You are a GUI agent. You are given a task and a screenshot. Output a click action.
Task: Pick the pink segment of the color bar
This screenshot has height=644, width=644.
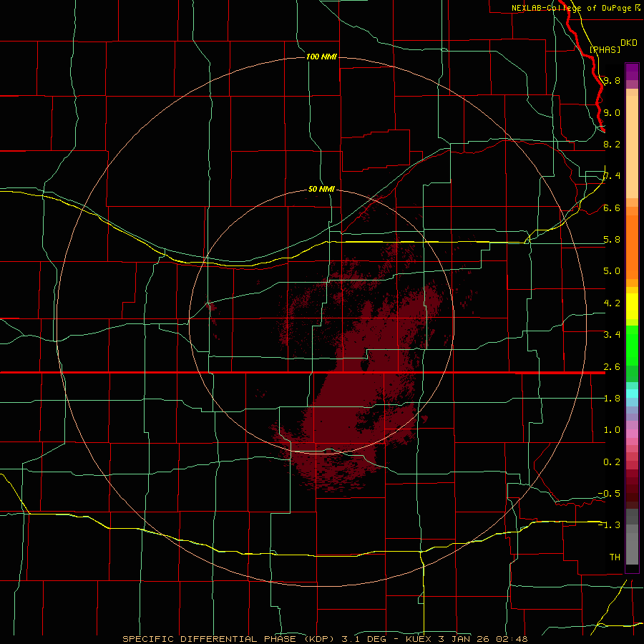click(x=632, y=434)
